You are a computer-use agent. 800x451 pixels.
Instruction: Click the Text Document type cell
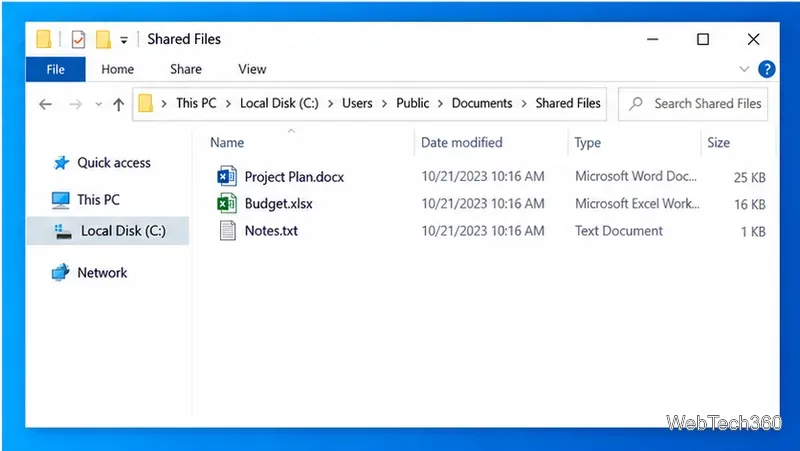pyautogui.click(x=619, y=231)
